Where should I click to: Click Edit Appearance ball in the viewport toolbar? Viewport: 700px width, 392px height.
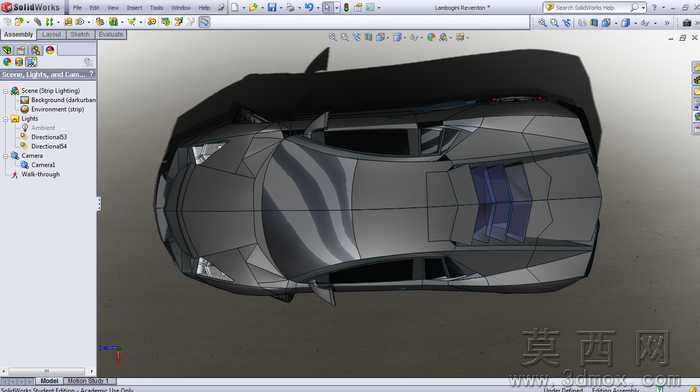click(x=430, y=38)
